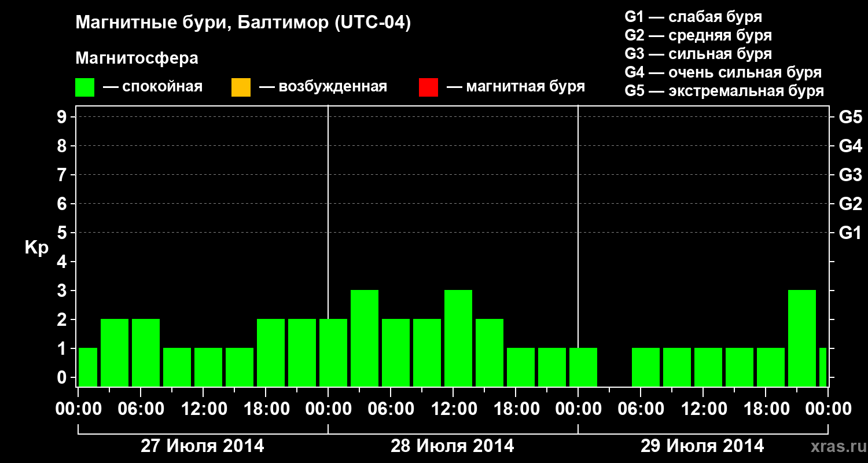Click the 'Kp' axis label
The width and height of the screenshot is (868, 463).
(36, 248)
